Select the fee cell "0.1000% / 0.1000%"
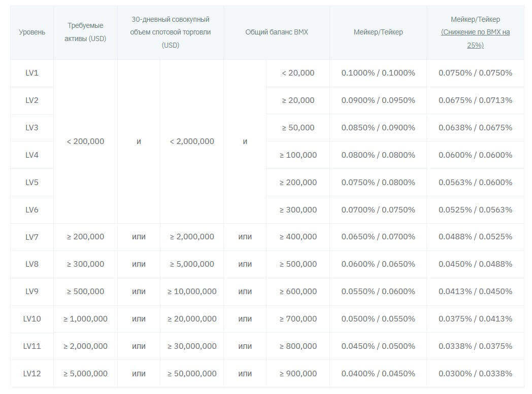532x394 pixels. (x=378, y=73)
